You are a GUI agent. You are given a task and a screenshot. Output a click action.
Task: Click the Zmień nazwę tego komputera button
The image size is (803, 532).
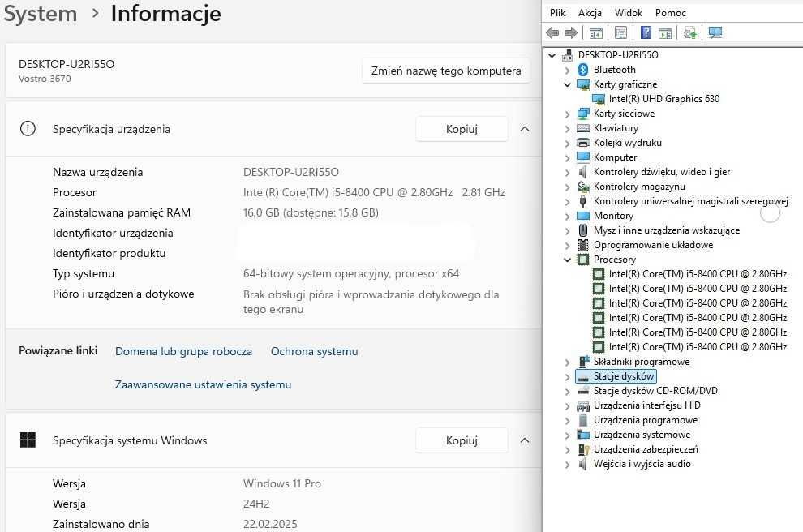(x=446, y=71)
